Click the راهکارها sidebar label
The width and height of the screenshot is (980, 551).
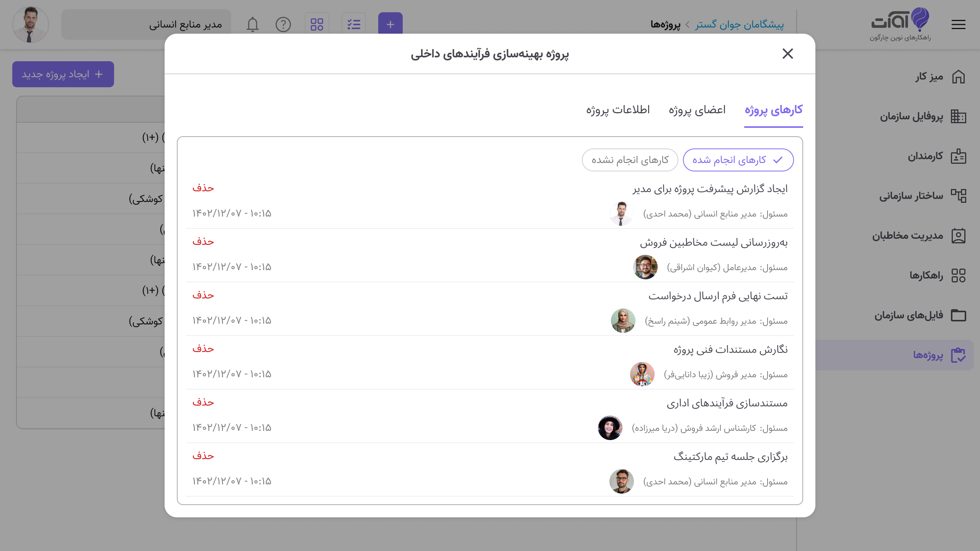(x=926, y=275)
